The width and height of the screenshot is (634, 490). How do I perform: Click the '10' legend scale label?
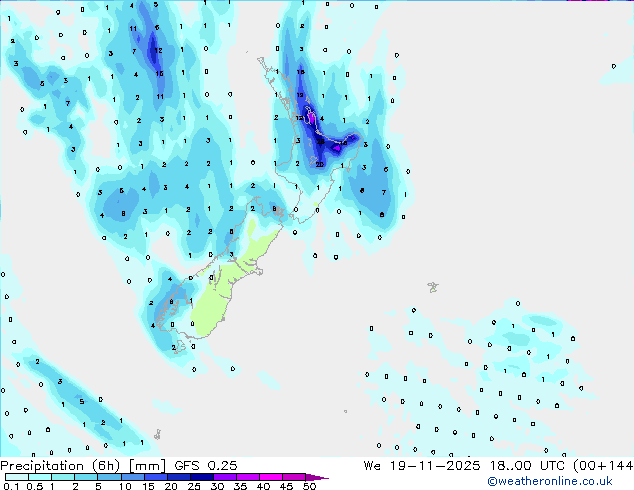click(x=125, y=486)
